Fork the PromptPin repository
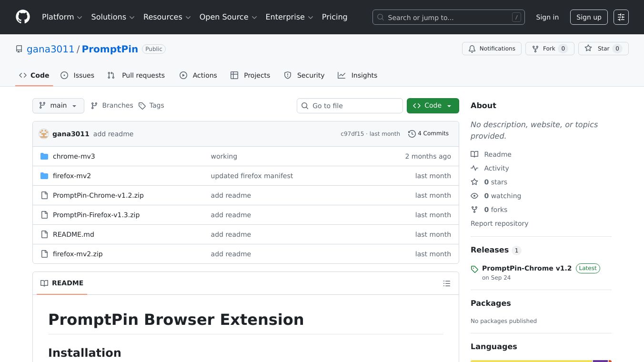The image size is (644, 362). coord(549,49)
